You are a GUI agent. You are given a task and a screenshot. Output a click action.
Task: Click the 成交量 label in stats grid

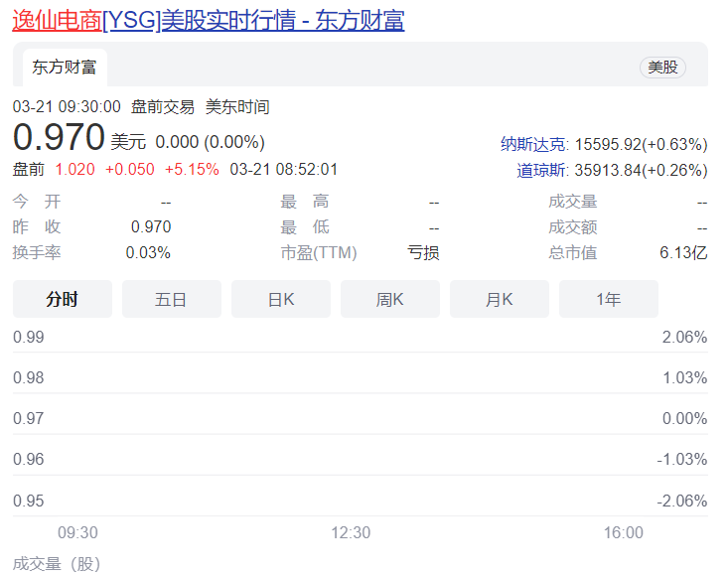coord(572,202)
